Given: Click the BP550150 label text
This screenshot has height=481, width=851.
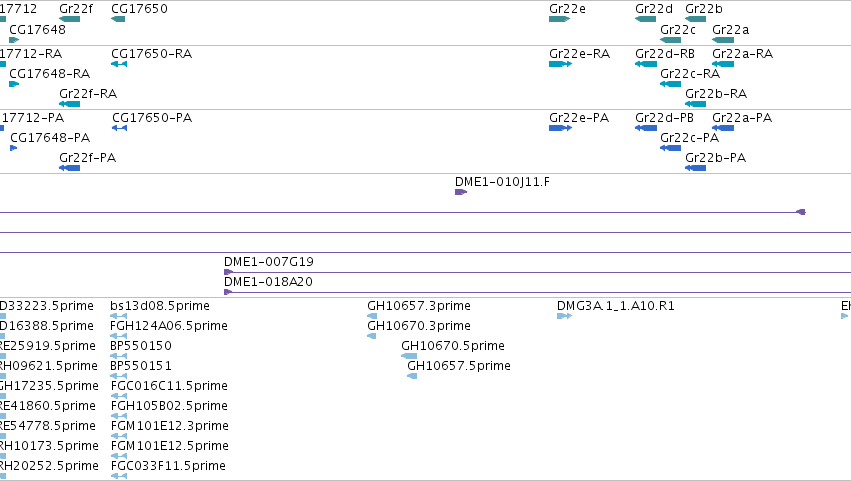Looking at the screenshot, I should 141,346.
